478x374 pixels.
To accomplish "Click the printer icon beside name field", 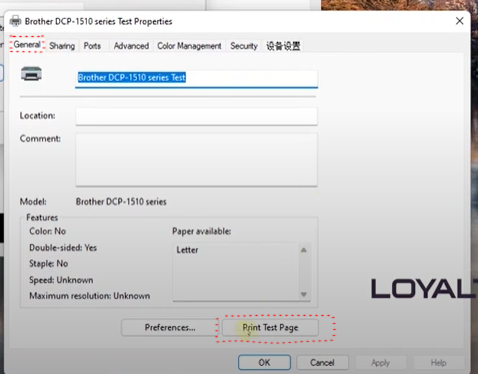I will pyautogui.click(x=31, y=74).
